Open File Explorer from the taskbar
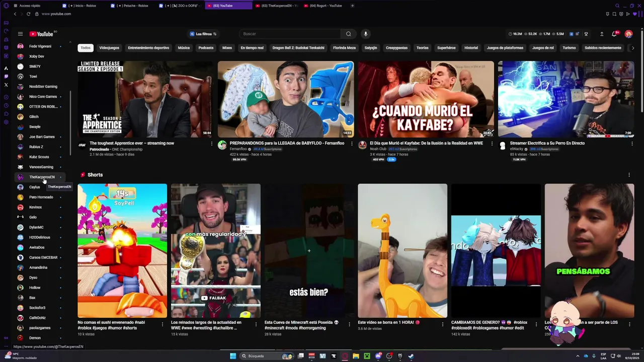 (356, 356)
